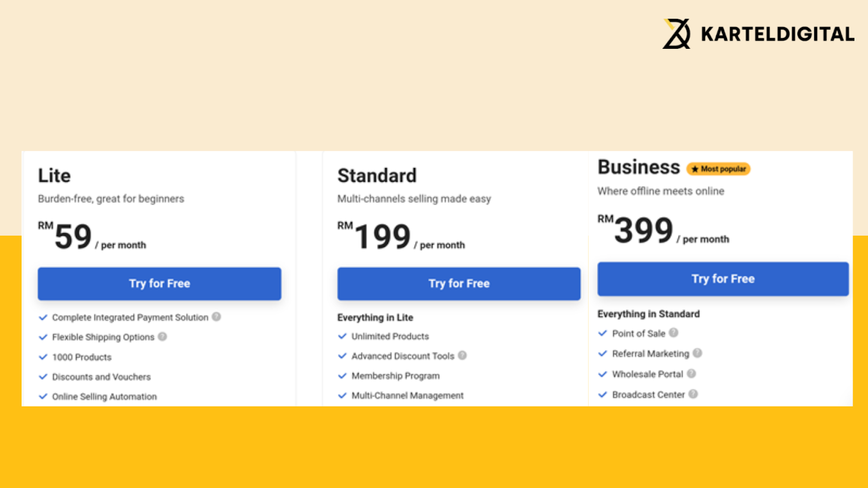Click the KARTELDIGITAL brand name text

pos(777,34)
